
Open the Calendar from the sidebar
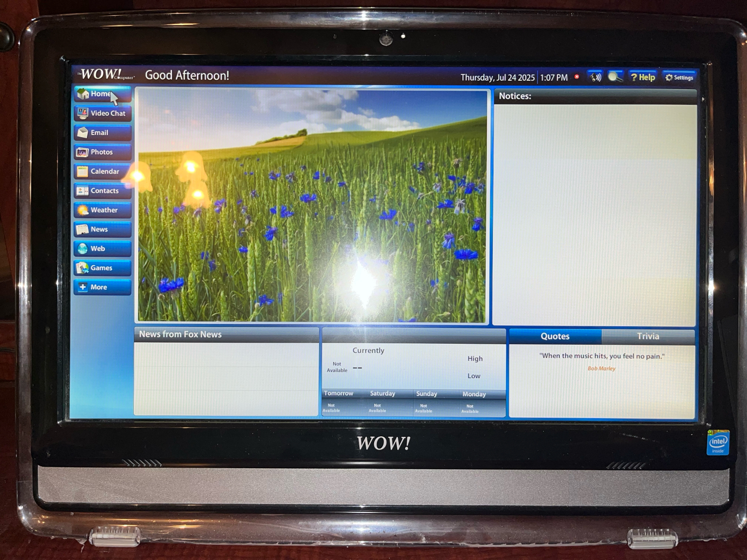click(103, 172)
